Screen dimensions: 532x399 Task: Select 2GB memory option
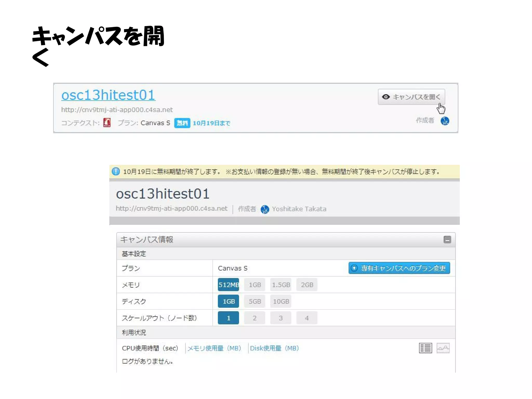coord(307,285)
